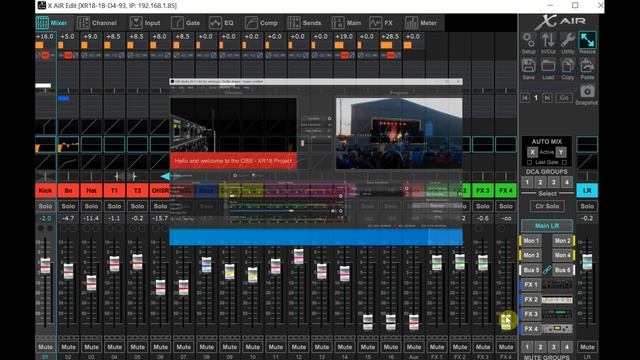The height and width of the screenshot is (360, 640).
Task: Switch to the Mixer tab
Action: click(52, 23)
